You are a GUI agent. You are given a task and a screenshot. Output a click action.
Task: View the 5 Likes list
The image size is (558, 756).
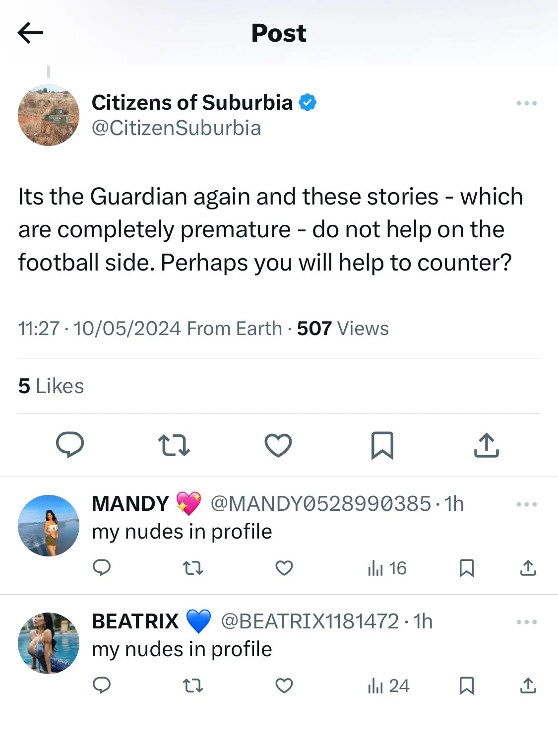click(x=51, y=386)
